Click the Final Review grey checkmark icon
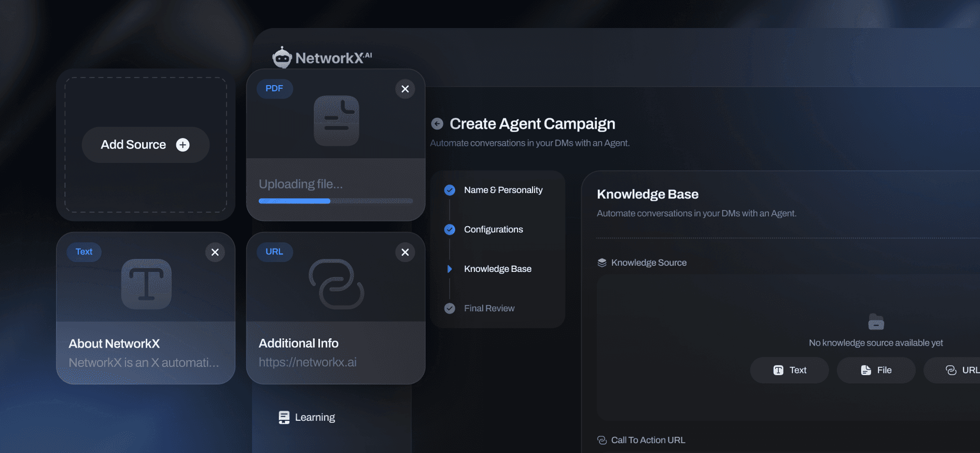Viewport: 980px width, 453px height. (450, 308)
